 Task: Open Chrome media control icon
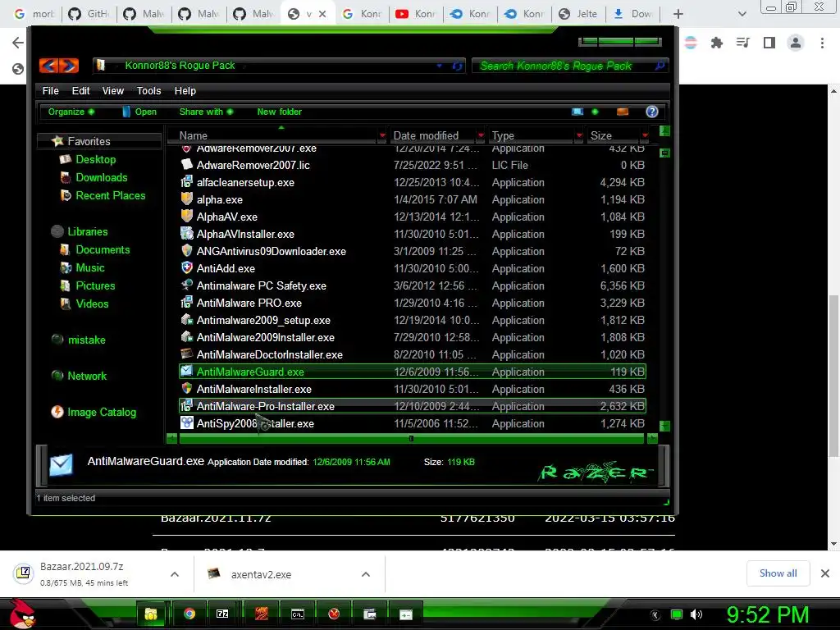(742, 43)
